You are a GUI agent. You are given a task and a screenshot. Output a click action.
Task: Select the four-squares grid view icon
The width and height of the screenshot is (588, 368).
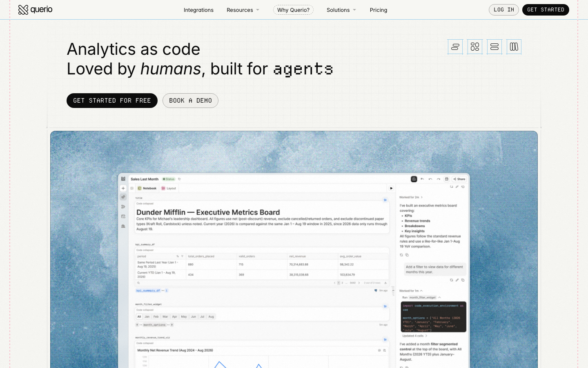[475, 47]
